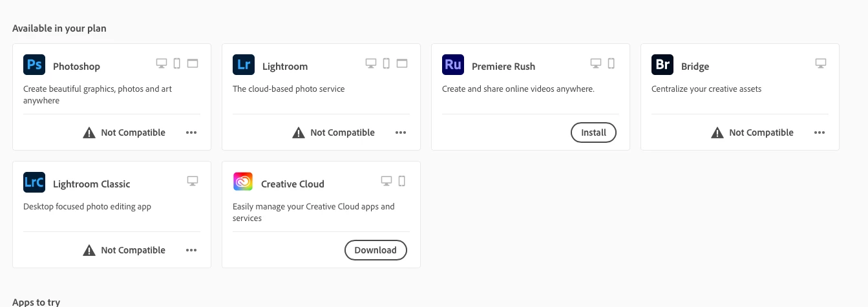This screenshot has width=868, height=307.
Task: Click the Bridge title text
Action: [695, 67]
